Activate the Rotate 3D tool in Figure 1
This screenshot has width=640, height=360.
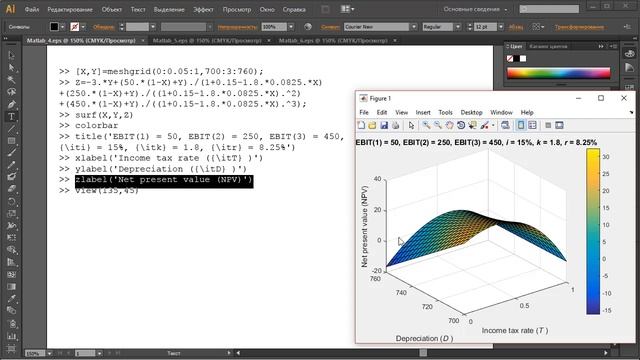[461, 125]
